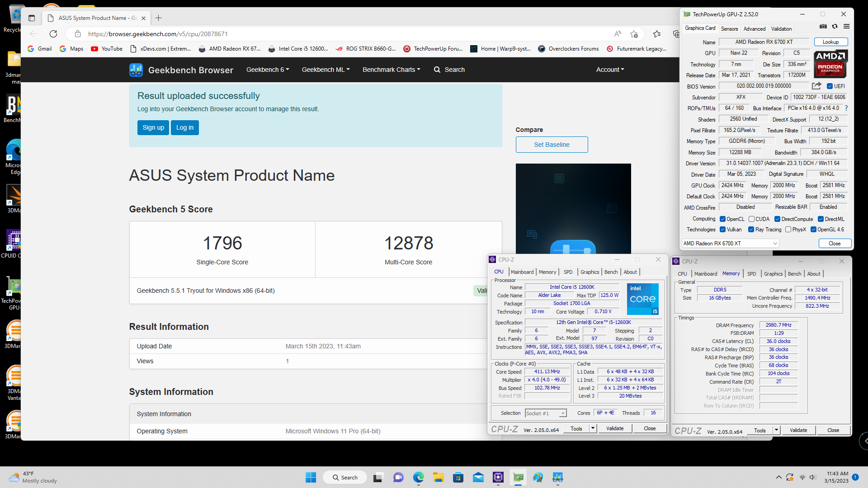Image resolution: width=868 pixels, height=488 pixels.
Task: Open Microsoft Store from the taskbar
Action: coord(458,478)
